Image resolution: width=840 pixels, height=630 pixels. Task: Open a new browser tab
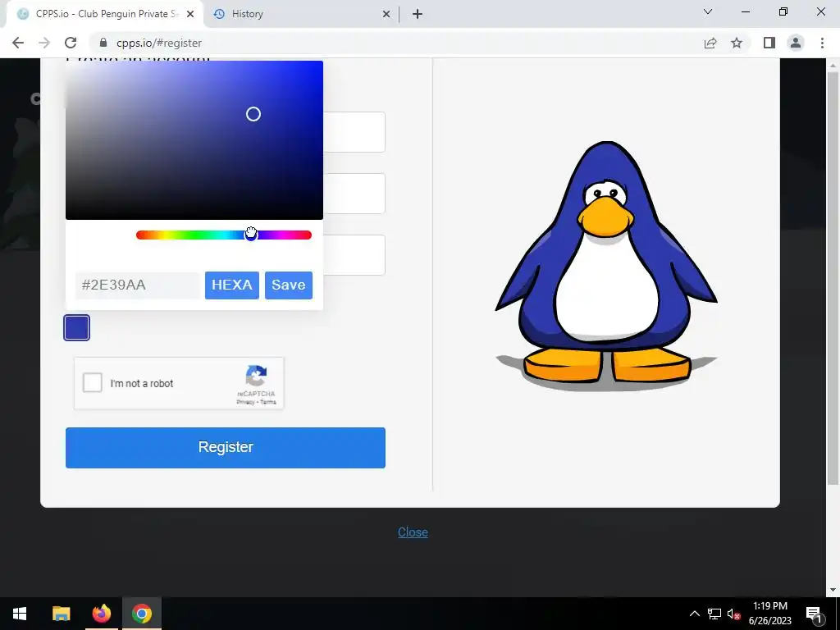(418, 14)
